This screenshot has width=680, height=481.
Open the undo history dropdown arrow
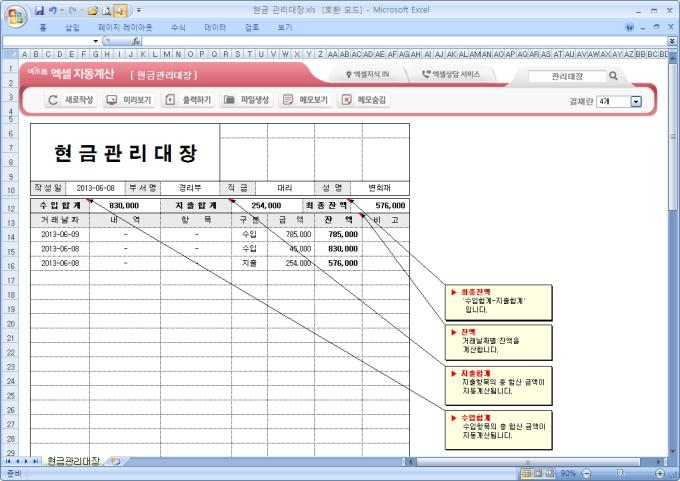62,10
